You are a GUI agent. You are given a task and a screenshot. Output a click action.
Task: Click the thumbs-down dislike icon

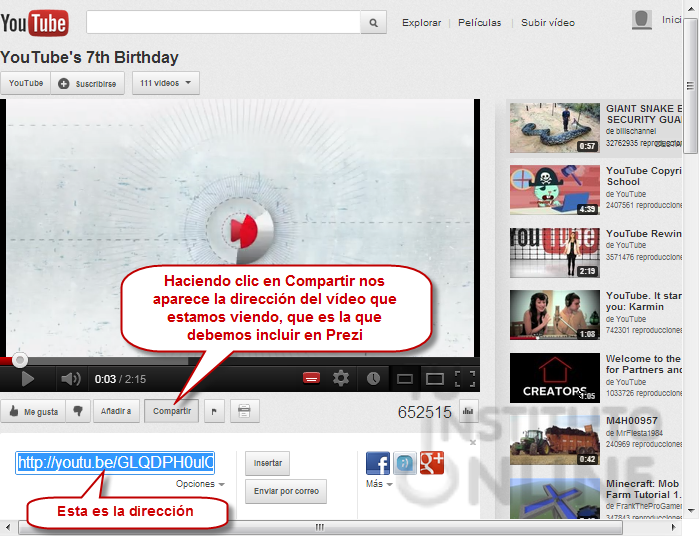pos(78,411)
